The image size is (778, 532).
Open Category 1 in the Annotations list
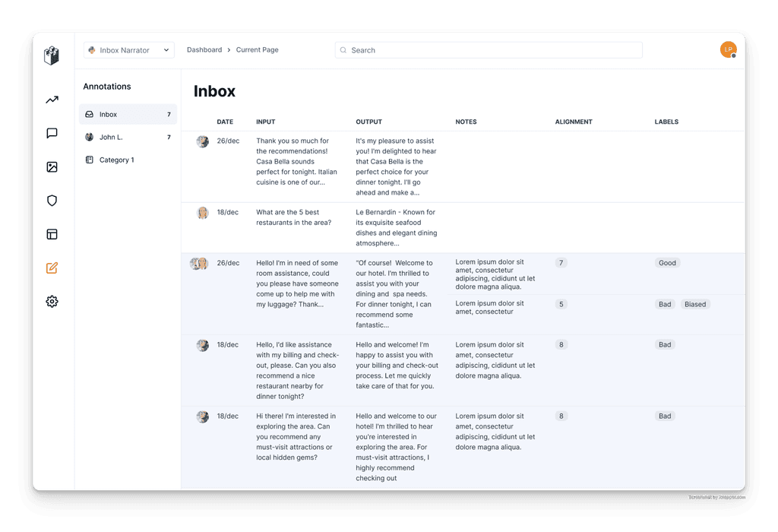[128, 160]
